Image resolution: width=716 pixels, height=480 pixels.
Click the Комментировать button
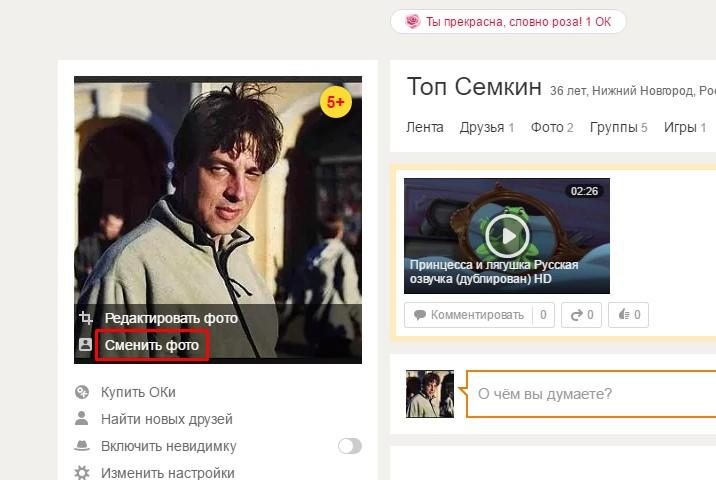tap(479, 315)
